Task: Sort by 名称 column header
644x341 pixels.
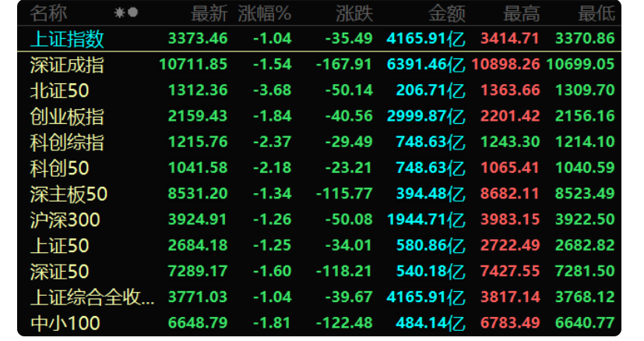Action: coord(48,13)
